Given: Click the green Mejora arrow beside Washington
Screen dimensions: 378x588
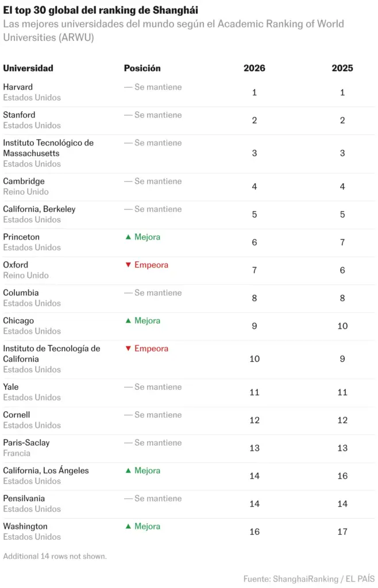Looking at the screenshot, I should (128, 526).
